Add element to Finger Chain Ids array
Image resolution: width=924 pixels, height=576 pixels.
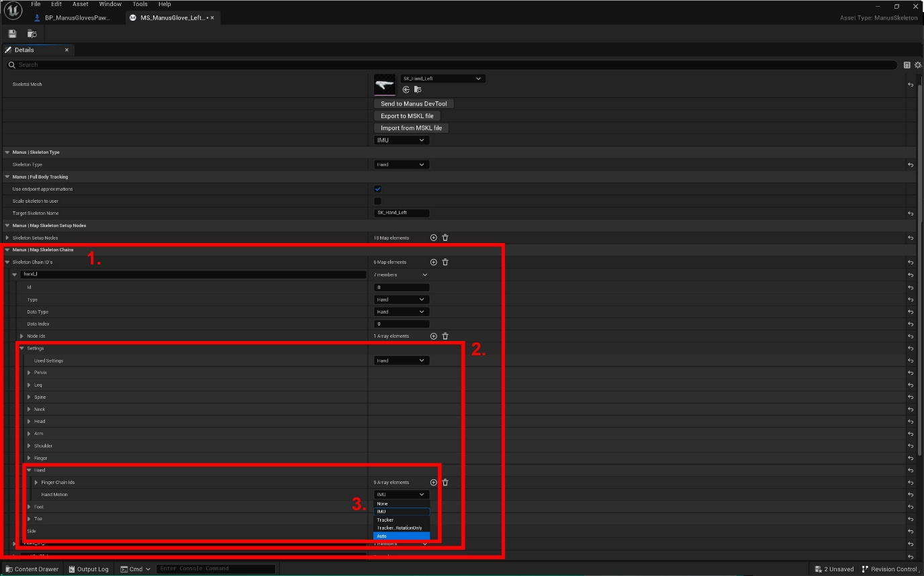[x=433, y=483]
